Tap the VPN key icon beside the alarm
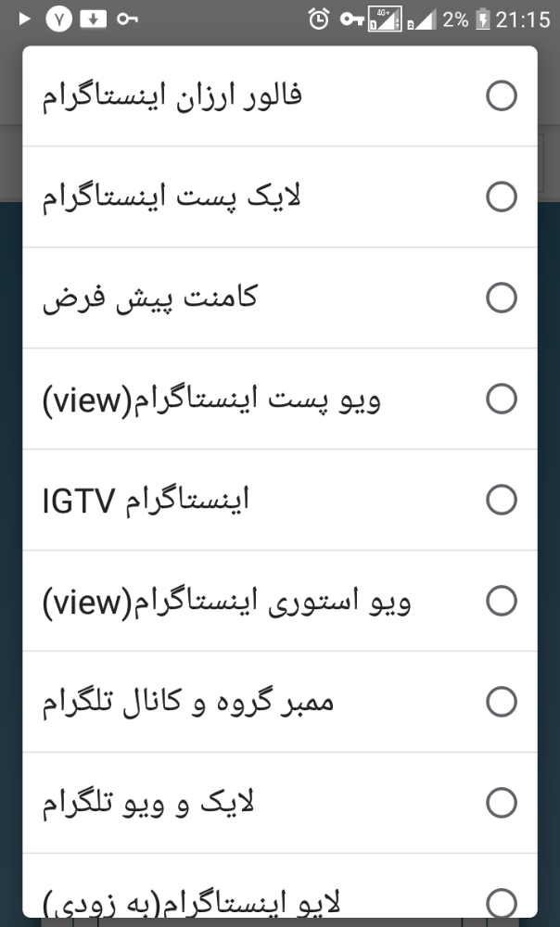560x927 pixels. (x=351, y=19)
